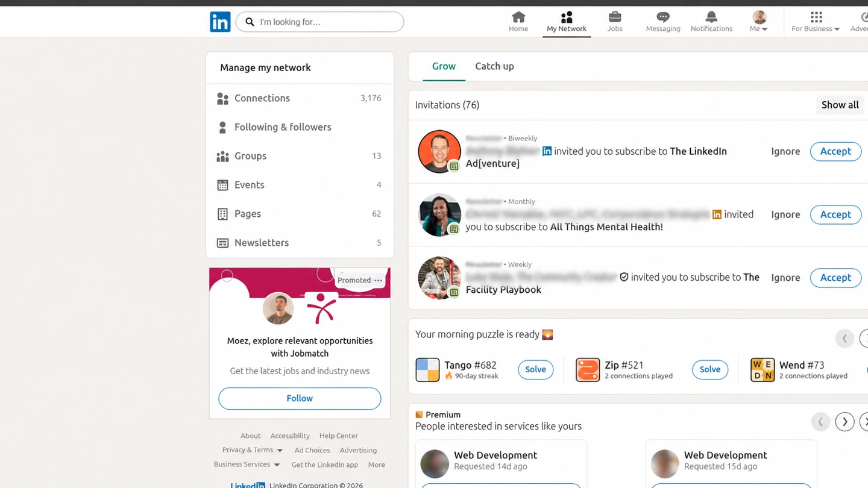This screenshot has width=868, height=488.
Task: Click Web Development Requested 14d ago card
Action: (x=501, y=463)
